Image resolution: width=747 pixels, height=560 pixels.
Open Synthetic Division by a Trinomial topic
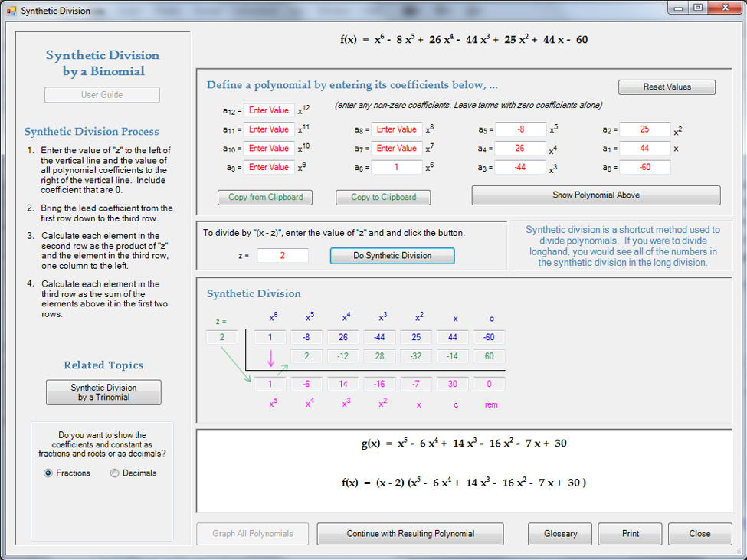pos(103,392)
